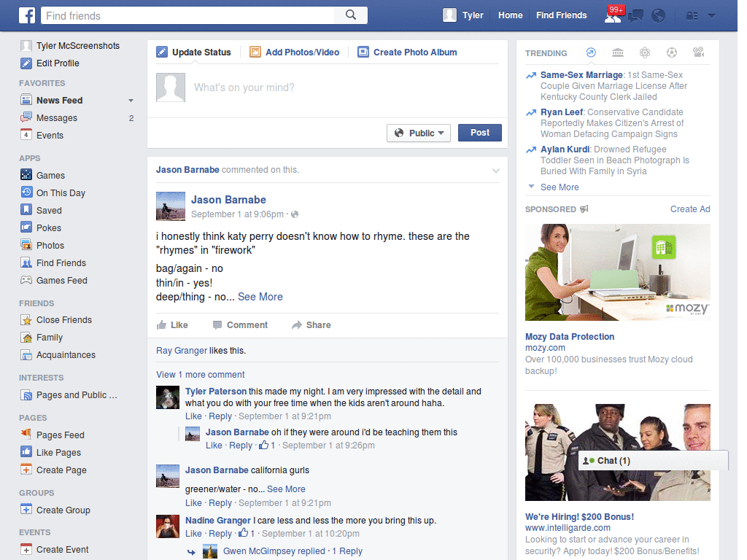Open the Public audience selector

[419, 133]
